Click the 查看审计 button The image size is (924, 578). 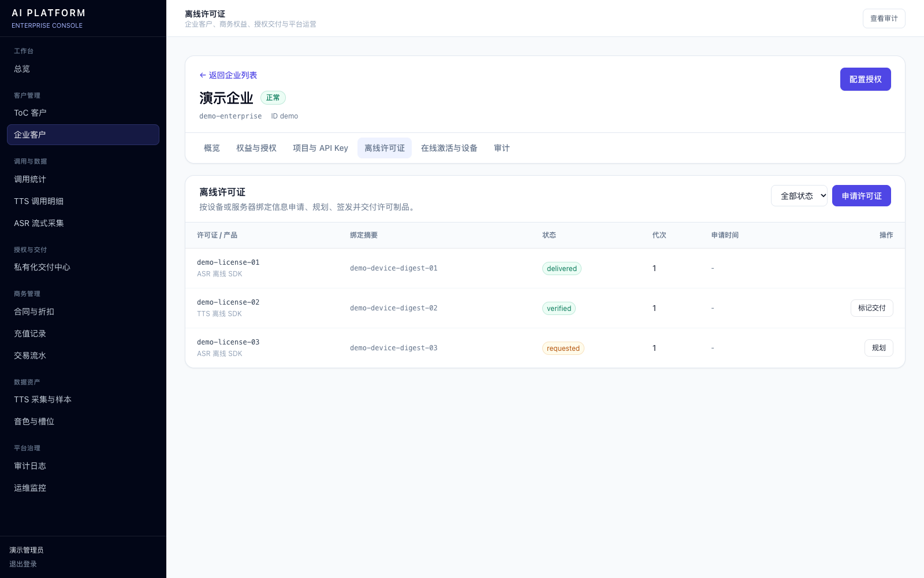click(x=884, y=18)
